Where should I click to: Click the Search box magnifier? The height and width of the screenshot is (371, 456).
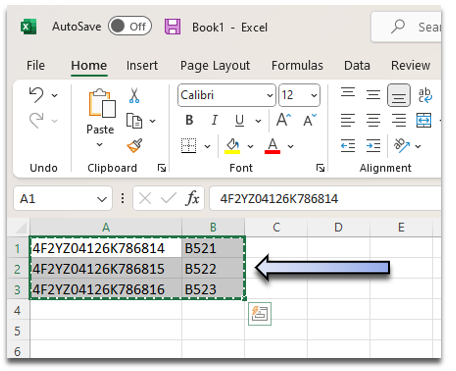tap(398, 26)
